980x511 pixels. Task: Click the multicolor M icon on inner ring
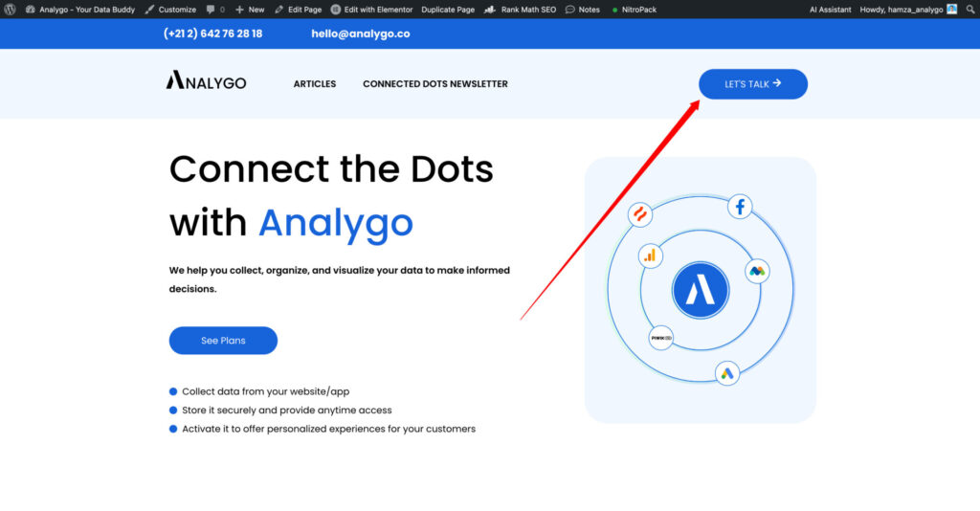coord(757,272)
